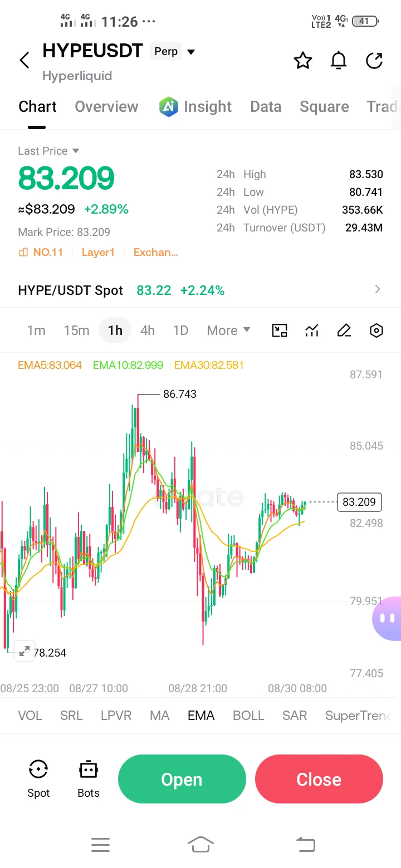Enable VOL indicator
Screen dimensions: 401x868
pos(30,716)
